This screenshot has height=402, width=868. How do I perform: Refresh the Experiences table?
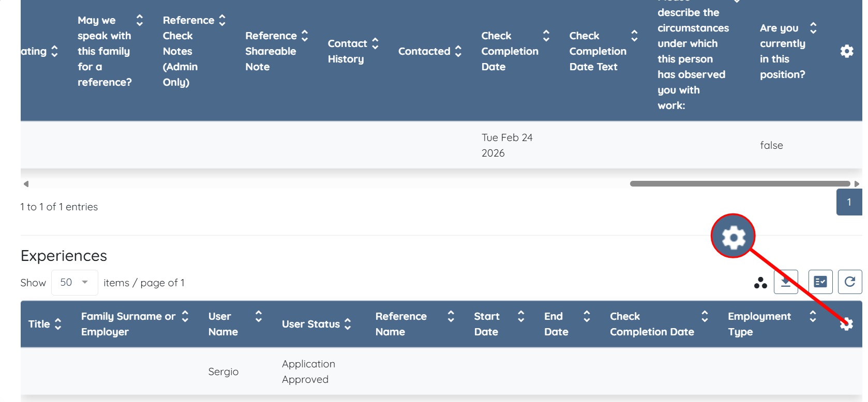[x=849, y=282]
